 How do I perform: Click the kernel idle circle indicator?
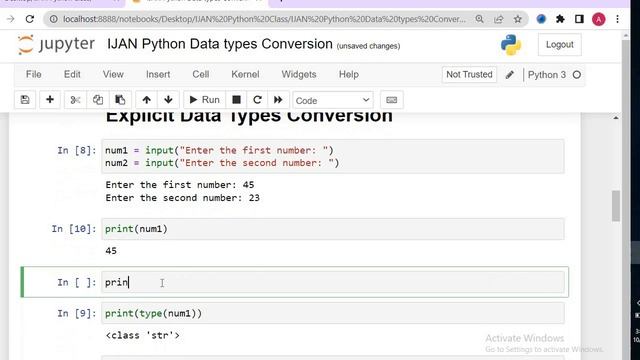pyautogui.click(x=577, y=75)
